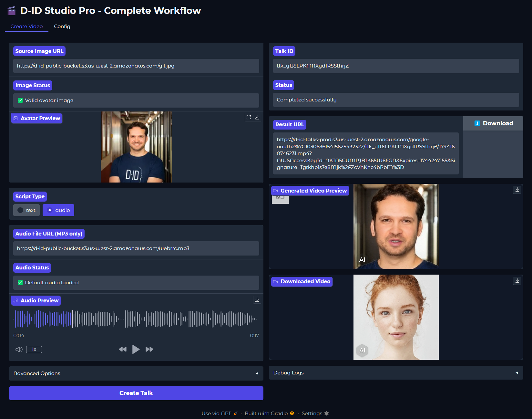Download the Downloaded Video file

coord(517,281)
